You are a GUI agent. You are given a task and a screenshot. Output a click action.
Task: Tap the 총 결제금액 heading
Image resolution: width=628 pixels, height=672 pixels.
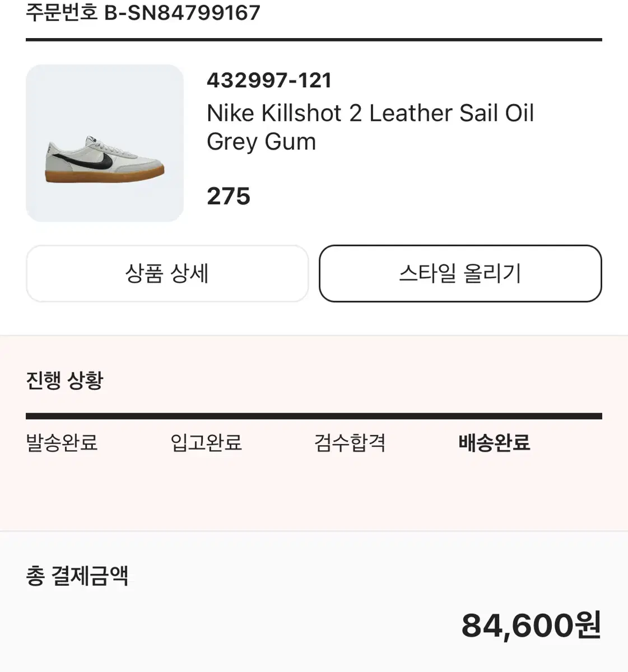[x=77, y=576]
